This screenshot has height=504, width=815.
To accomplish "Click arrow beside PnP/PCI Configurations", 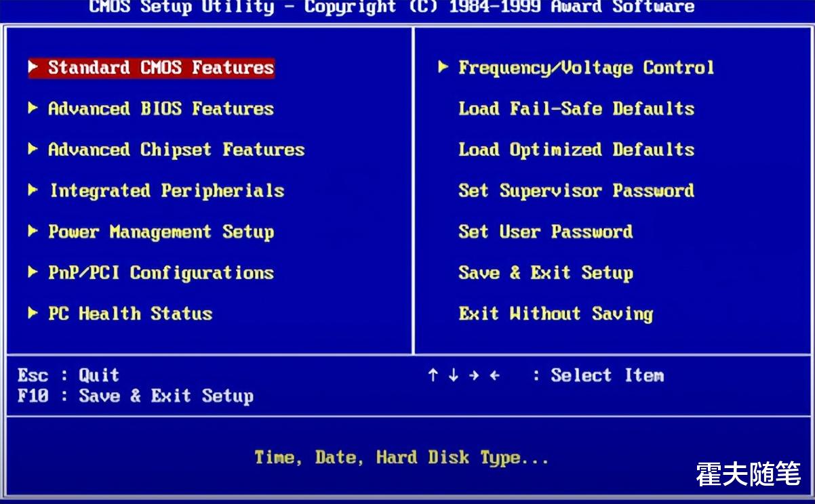I will tap(33, 272).
